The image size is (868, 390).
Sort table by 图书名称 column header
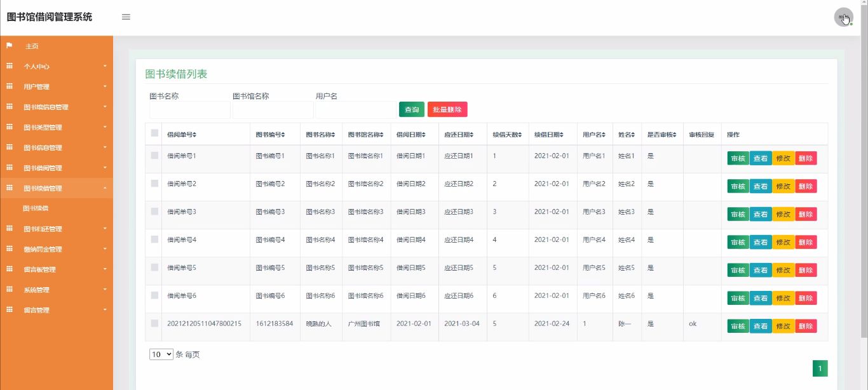tap(320, 135)
